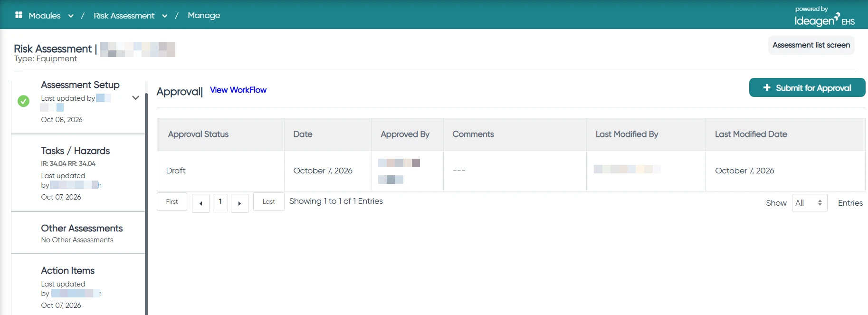Open the Show entries All dropdown
Image resolution: width=868 pixels, height=315 pixels.
[810, 203]
